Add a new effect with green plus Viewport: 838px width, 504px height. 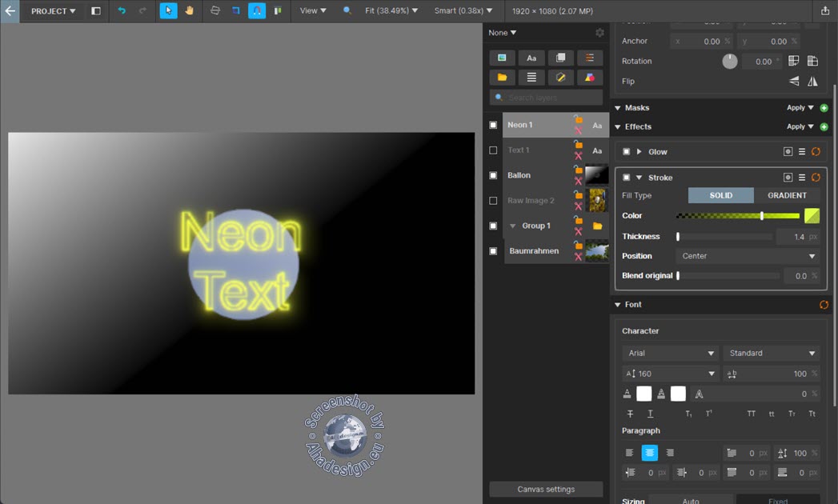click(x=824, y=126)
